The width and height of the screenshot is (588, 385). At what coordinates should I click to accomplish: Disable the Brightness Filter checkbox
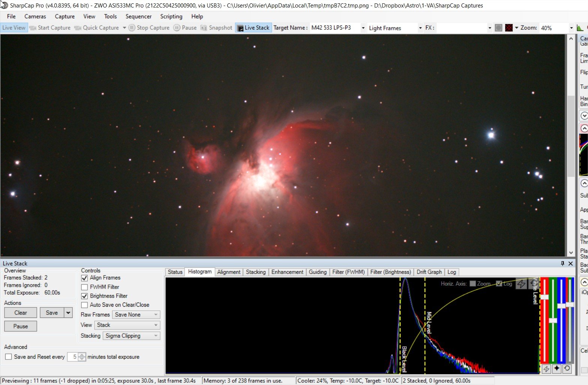point(84,296)
